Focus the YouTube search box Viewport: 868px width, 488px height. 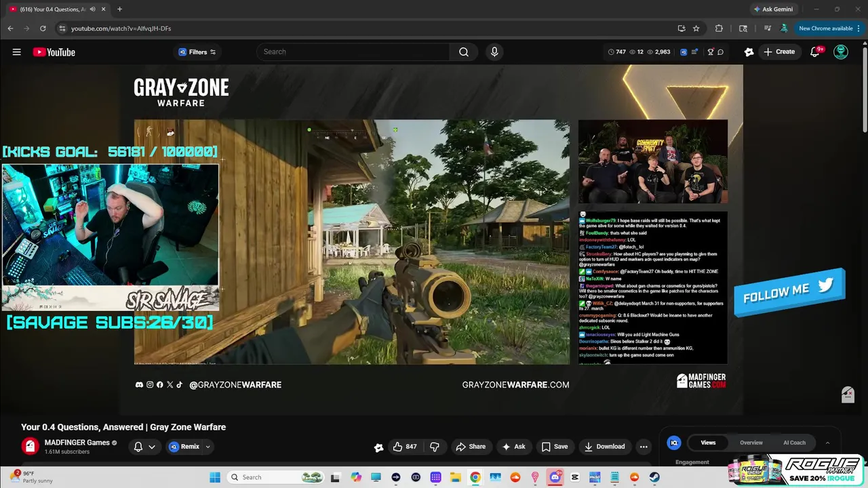pos(353,52)
